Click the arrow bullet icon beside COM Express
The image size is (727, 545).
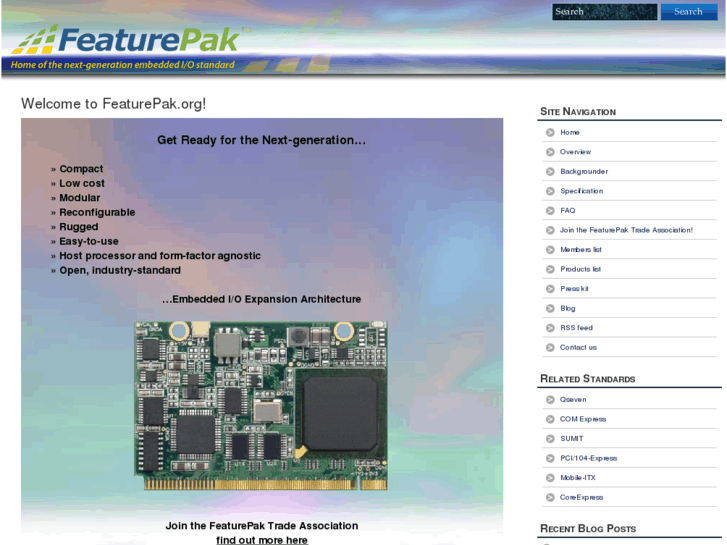point(550,419)
